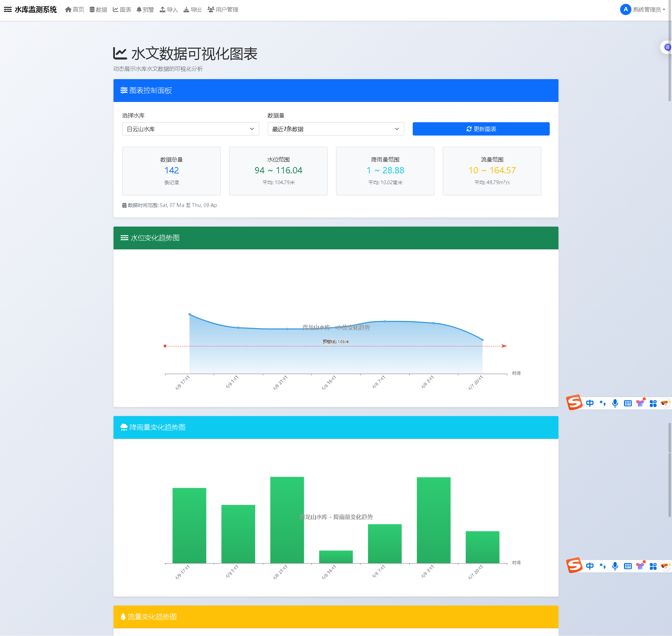Click the 数据时间范围 calendar icon
672x636 pixels.
[x=124, y=205]
